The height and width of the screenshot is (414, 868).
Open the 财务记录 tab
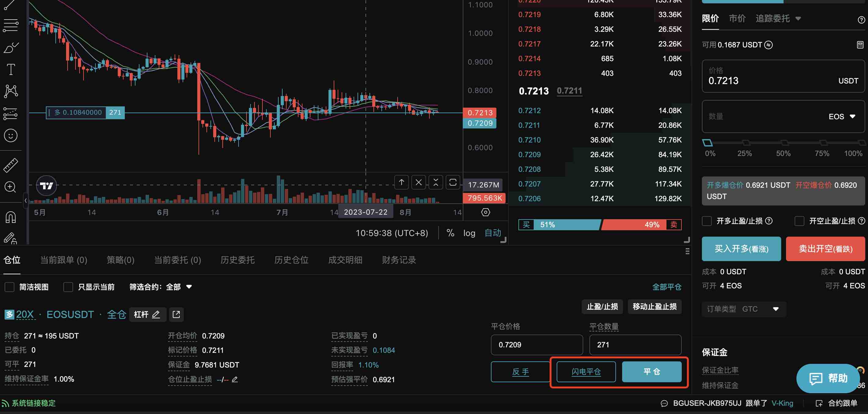tap(399, 260)
